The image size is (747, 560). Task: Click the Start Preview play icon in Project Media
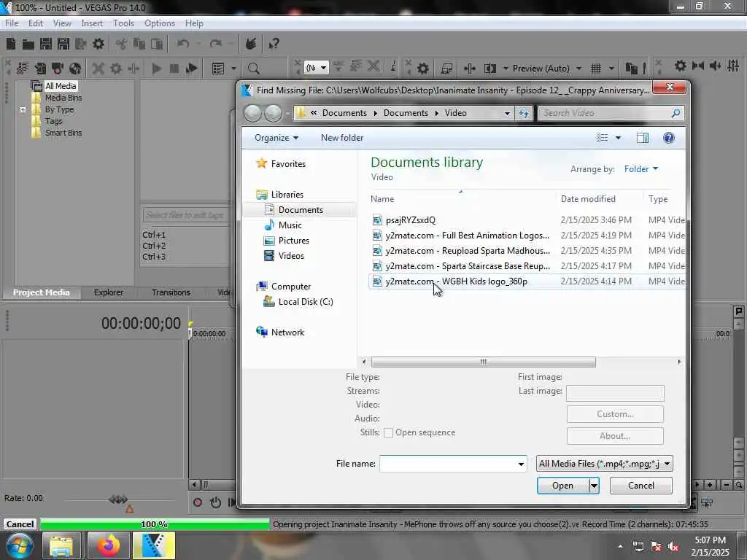[156, 69]
